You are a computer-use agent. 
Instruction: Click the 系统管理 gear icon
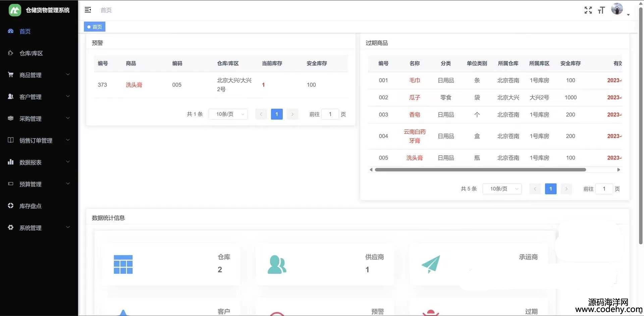pos(11,227)
